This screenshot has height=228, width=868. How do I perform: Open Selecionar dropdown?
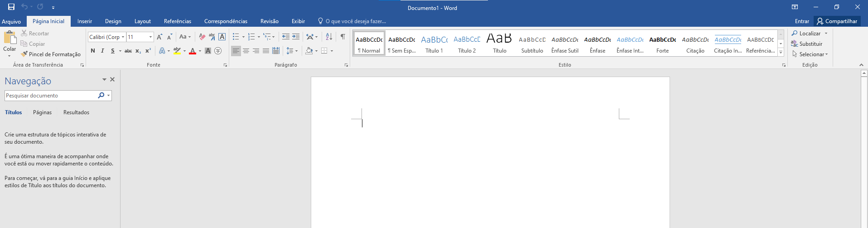point(810,54)
